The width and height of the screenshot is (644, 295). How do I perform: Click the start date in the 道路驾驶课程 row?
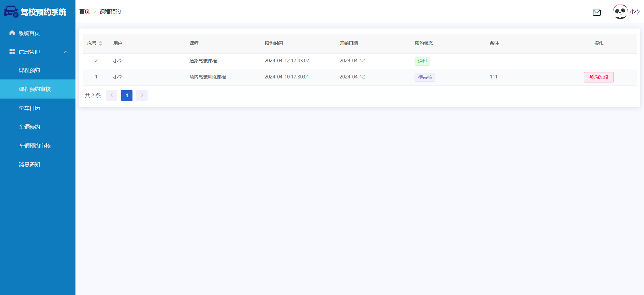tap(352, 61)
